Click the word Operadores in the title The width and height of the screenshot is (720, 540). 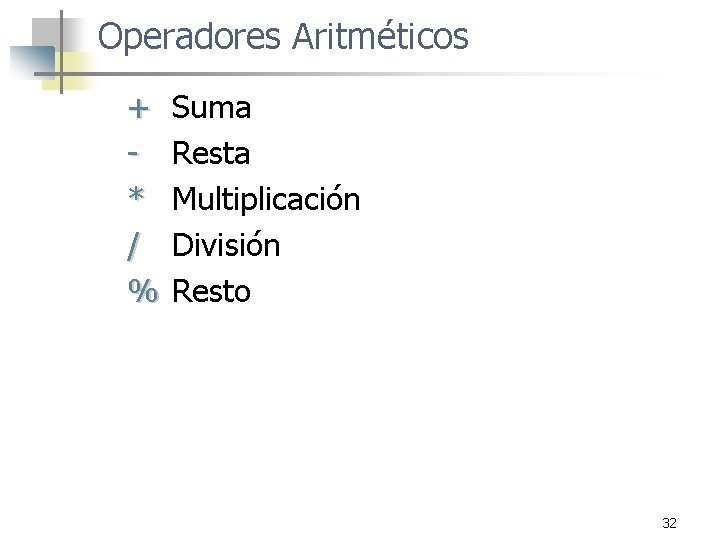189,38
